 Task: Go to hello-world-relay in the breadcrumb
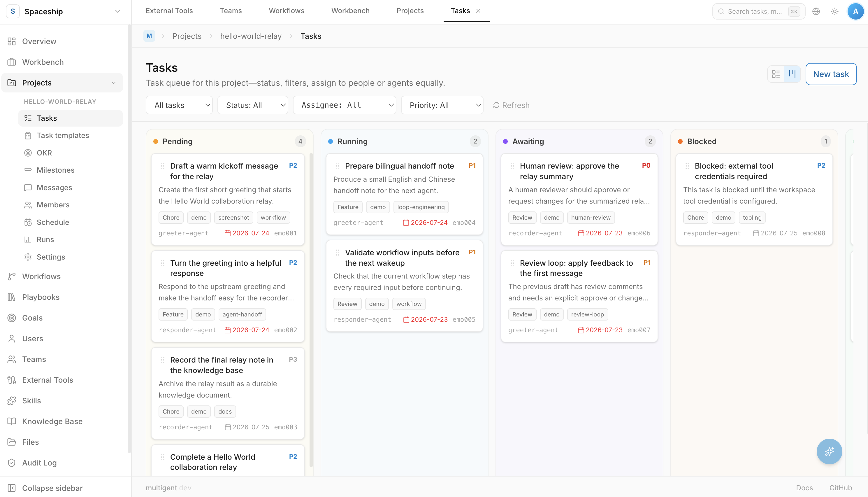(x=251, y=36)
